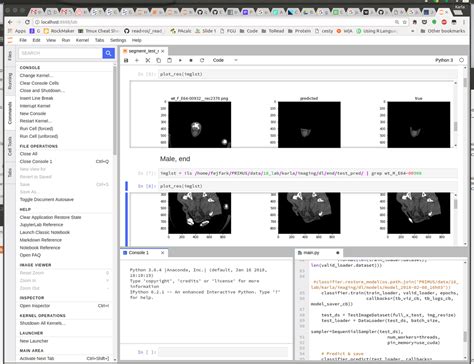
Task: Open the View menu
Action: (51, 40)
